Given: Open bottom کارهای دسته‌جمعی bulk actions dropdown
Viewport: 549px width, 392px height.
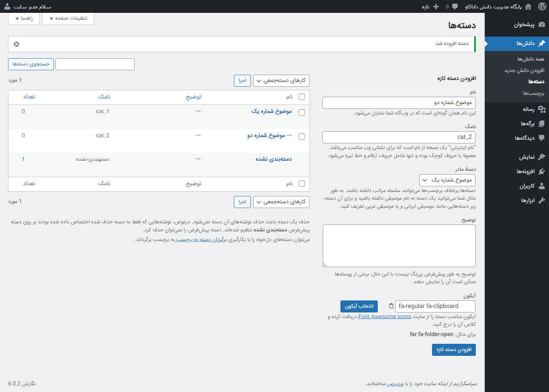Looking at the screenshot, I should [x=281, y=202].
